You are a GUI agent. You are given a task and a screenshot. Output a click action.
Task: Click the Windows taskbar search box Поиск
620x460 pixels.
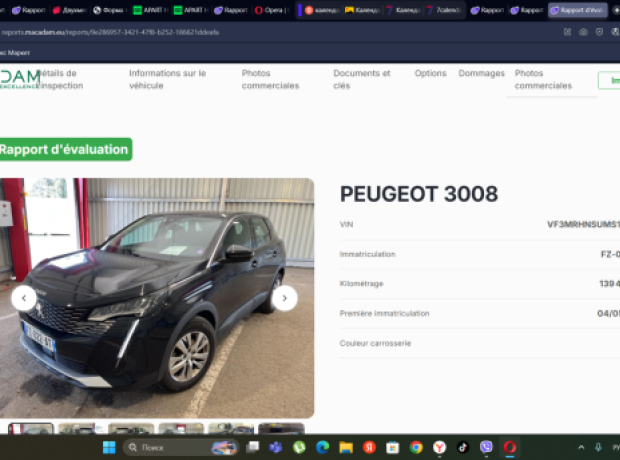(181, 447)
